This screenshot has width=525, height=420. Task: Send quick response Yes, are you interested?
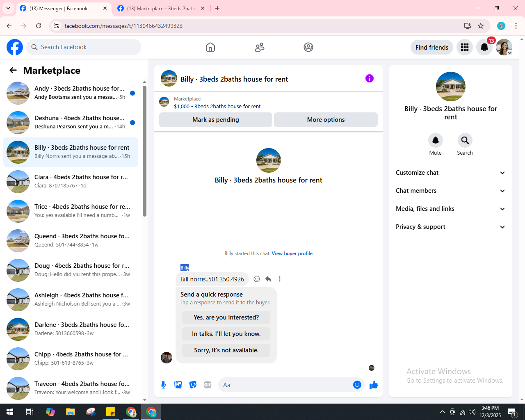point(226,317)
